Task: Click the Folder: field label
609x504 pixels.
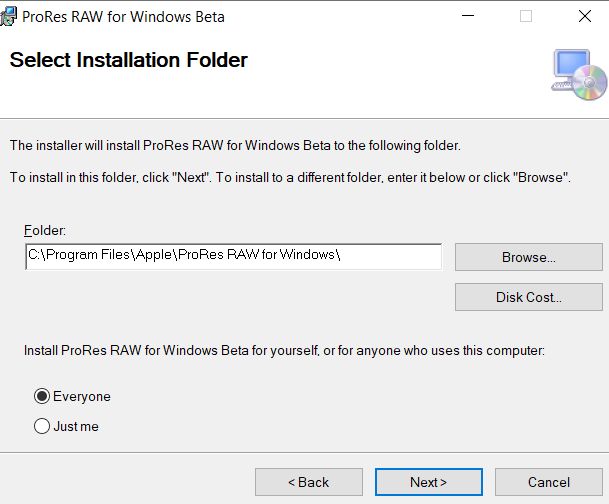Action: [x=45, y=230]
